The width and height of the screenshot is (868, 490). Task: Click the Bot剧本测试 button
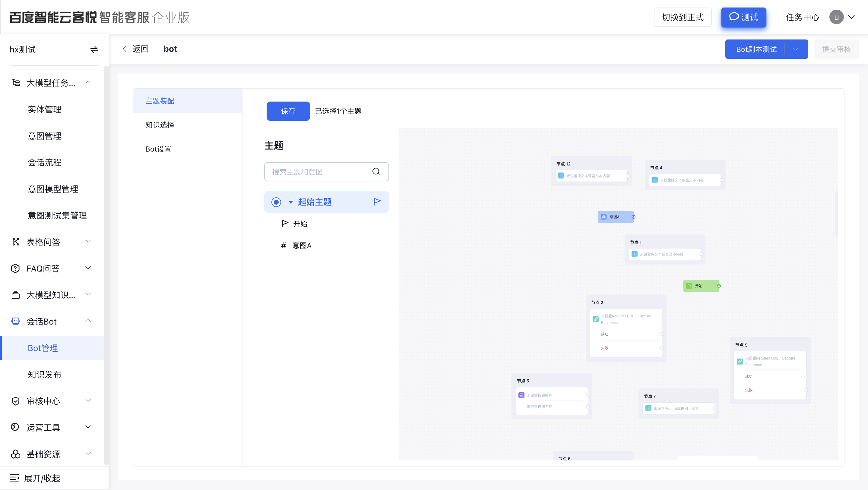756,49
